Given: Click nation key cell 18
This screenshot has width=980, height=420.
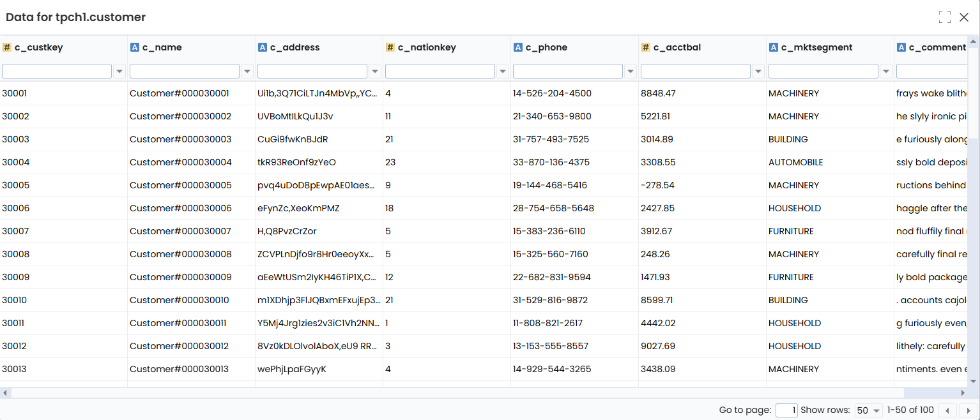Looking at the screenshot, I should pos(447,208).
